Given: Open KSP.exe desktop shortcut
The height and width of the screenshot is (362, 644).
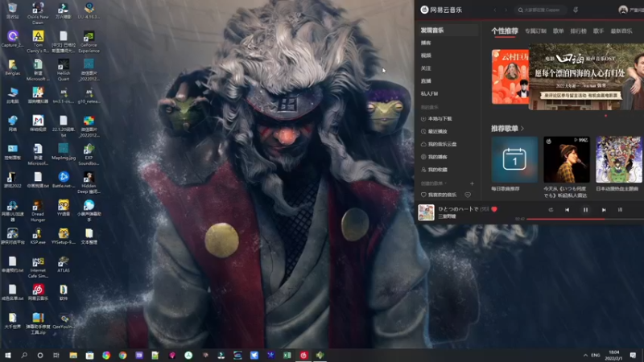Looking at the screenshot, I should tap(38, 236).
